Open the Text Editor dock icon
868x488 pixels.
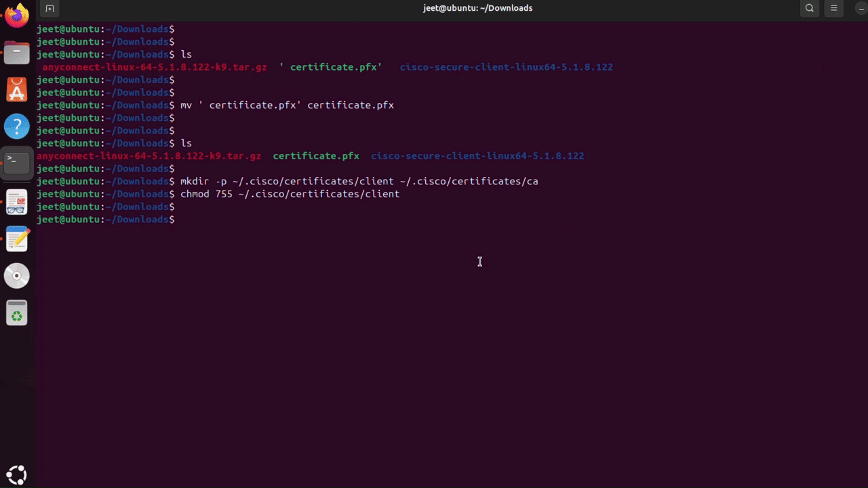17,239
